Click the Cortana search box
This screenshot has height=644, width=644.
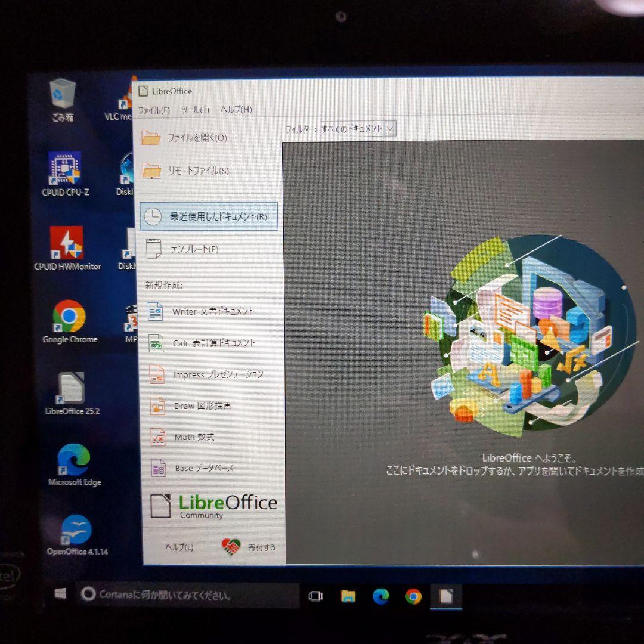point(188,595)
